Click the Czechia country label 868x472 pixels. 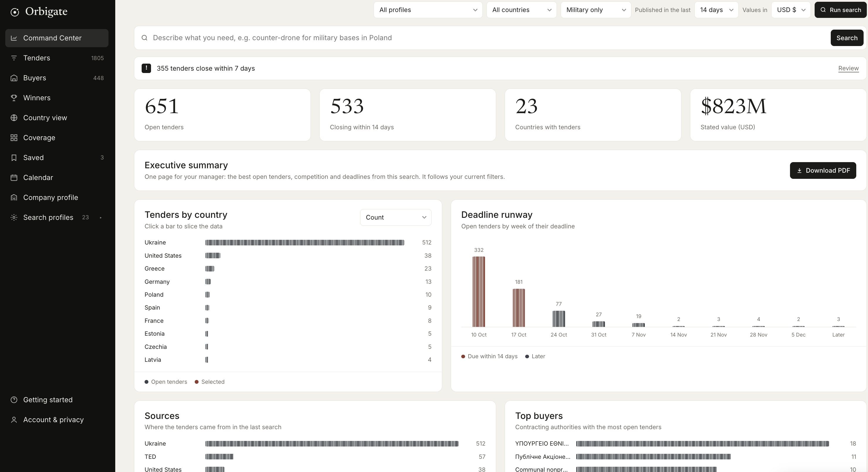pos(156,347)
